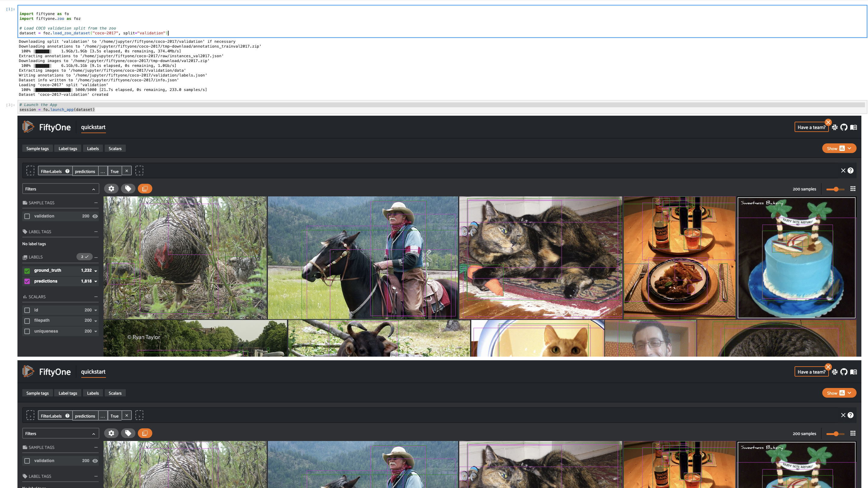
Task: Click tag icon in second FiftyOne toolbar
Action: tap(128, 433)
